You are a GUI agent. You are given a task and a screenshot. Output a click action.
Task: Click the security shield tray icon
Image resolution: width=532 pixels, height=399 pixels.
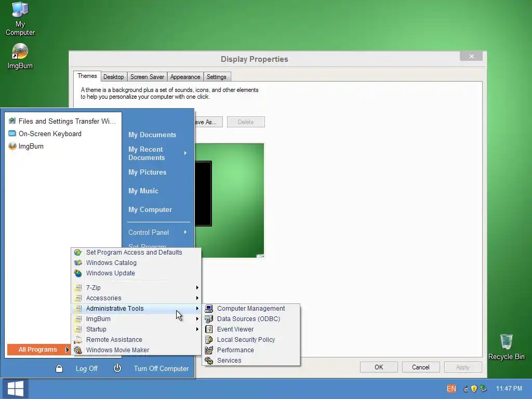pyautogui.click(x=474, y=389)
